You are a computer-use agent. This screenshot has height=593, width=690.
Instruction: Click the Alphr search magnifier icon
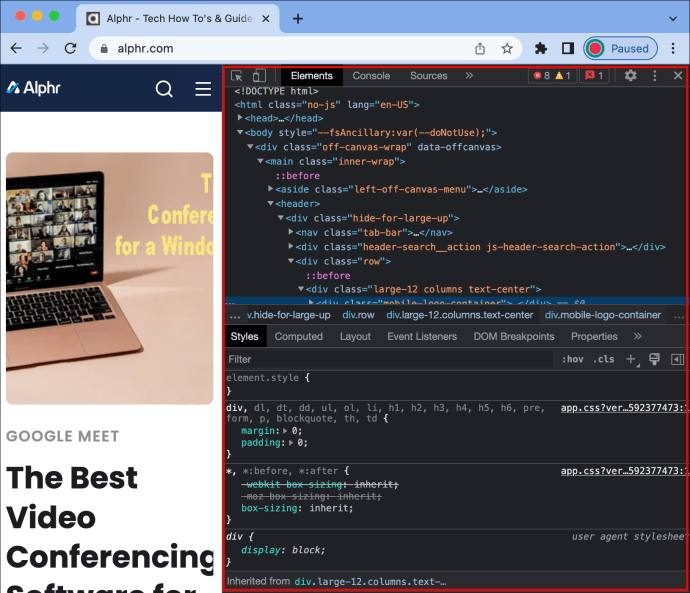tap(164, 88)
